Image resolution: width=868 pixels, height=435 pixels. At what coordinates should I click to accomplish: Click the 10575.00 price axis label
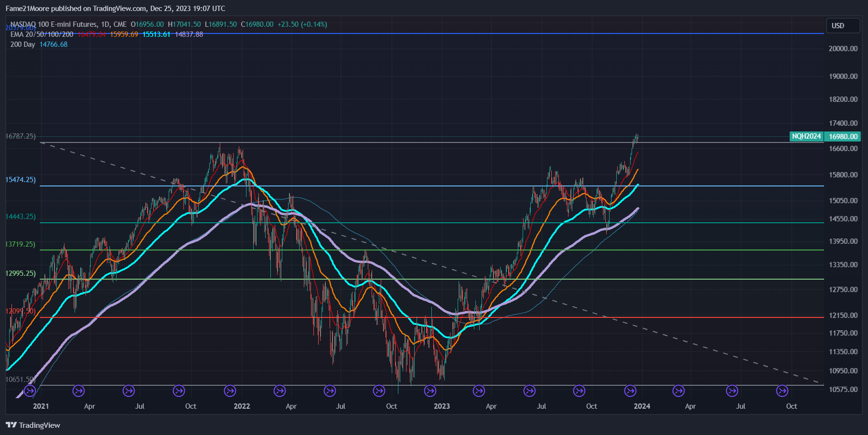(x=843, y=390)
